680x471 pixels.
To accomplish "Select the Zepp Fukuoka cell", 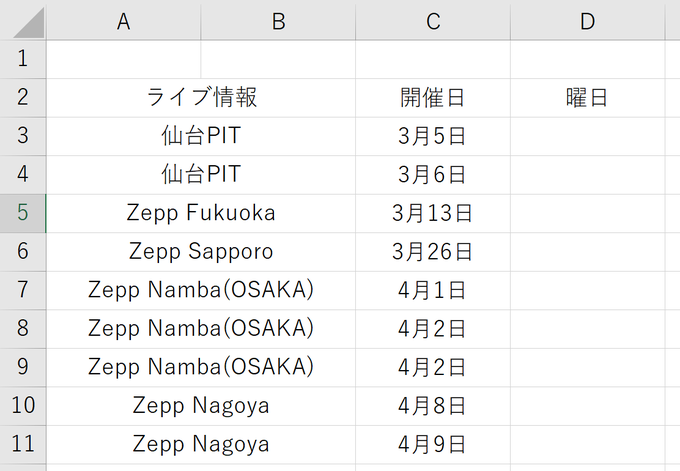I will [201, 213].
